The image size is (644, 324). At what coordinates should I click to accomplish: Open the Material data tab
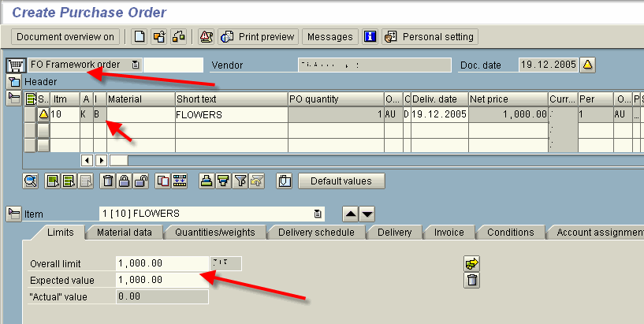pyautogui.click(x=124, y=233)
